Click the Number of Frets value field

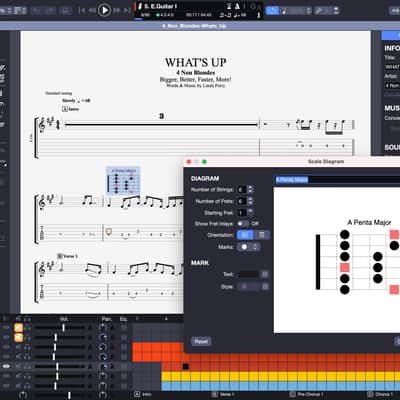[241, 201]
